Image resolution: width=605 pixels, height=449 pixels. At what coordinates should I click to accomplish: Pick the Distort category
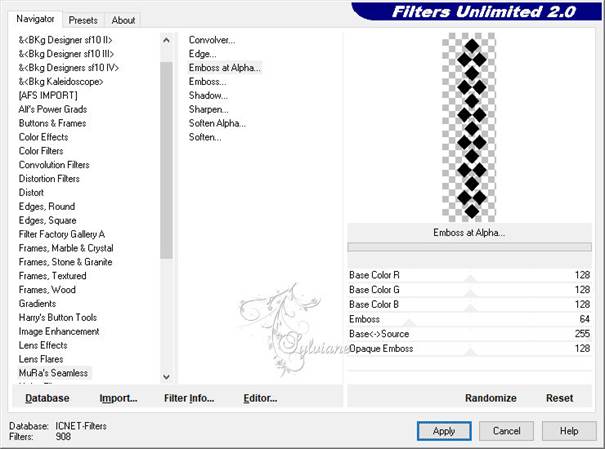pos(31,192)
